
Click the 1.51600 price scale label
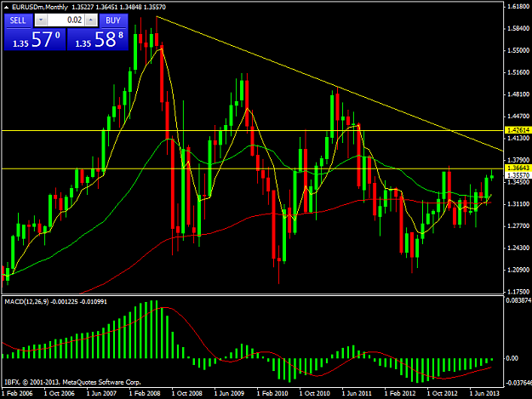pyautogui.click(x=518, y=72)
